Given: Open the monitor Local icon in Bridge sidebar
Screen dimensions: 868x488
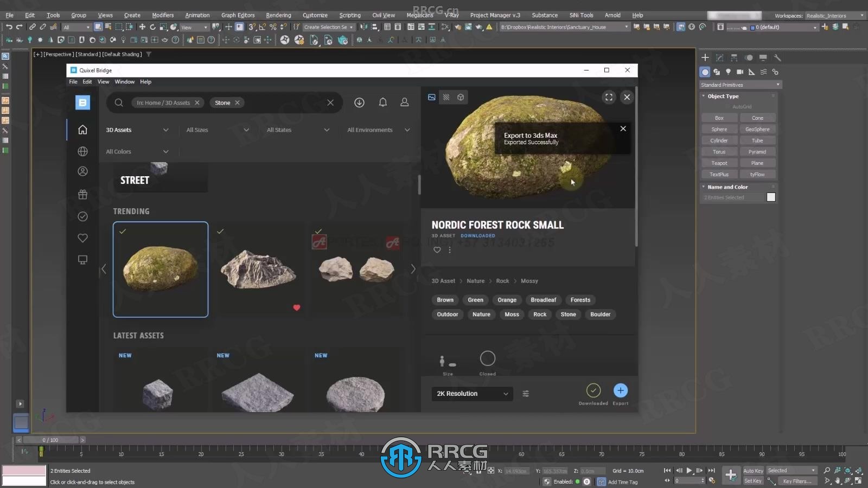Looking at the screenshot, I should point(82,260).
